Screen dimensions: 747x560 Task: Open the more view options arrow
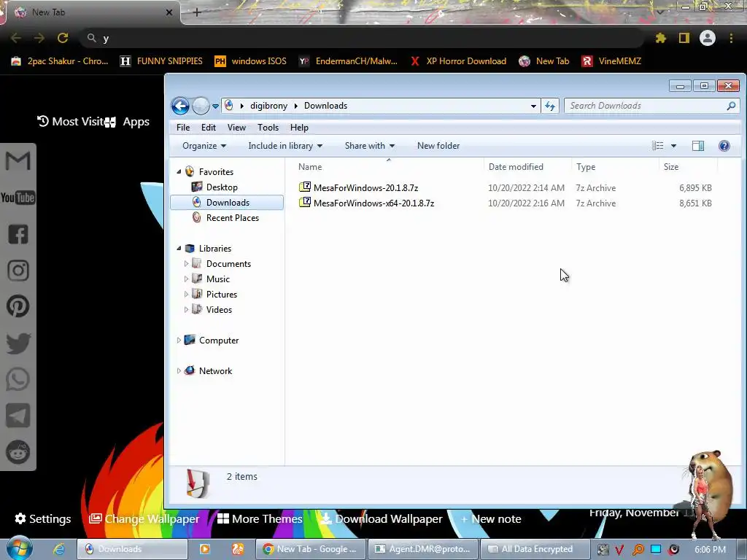[x=673, y=146]
